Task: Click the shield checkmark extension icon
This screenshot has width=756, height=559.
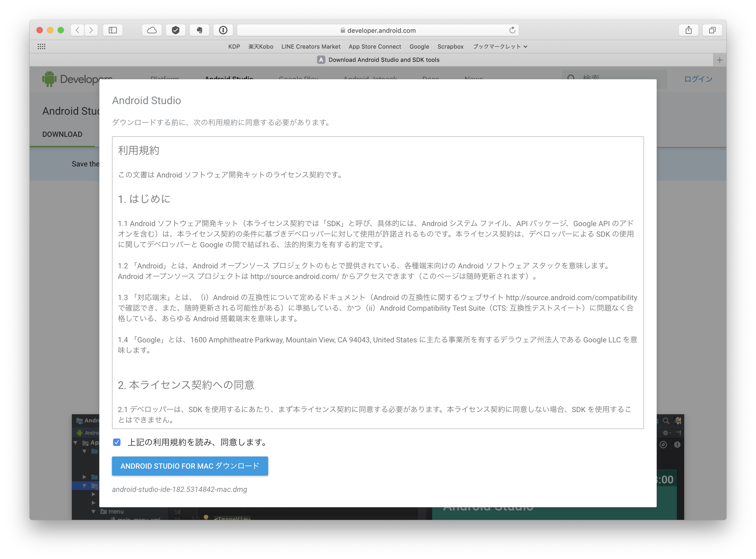Action: 176,30
